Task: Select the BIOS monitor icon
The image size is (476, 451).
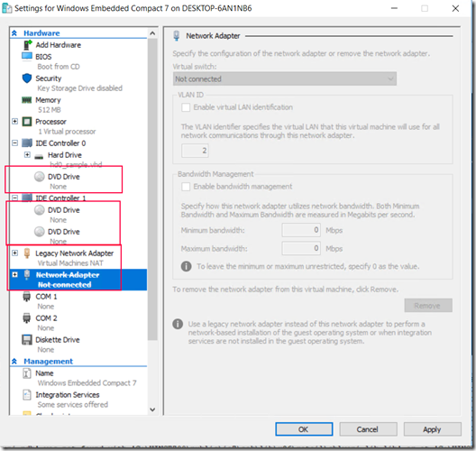Action: coord(27,57)
